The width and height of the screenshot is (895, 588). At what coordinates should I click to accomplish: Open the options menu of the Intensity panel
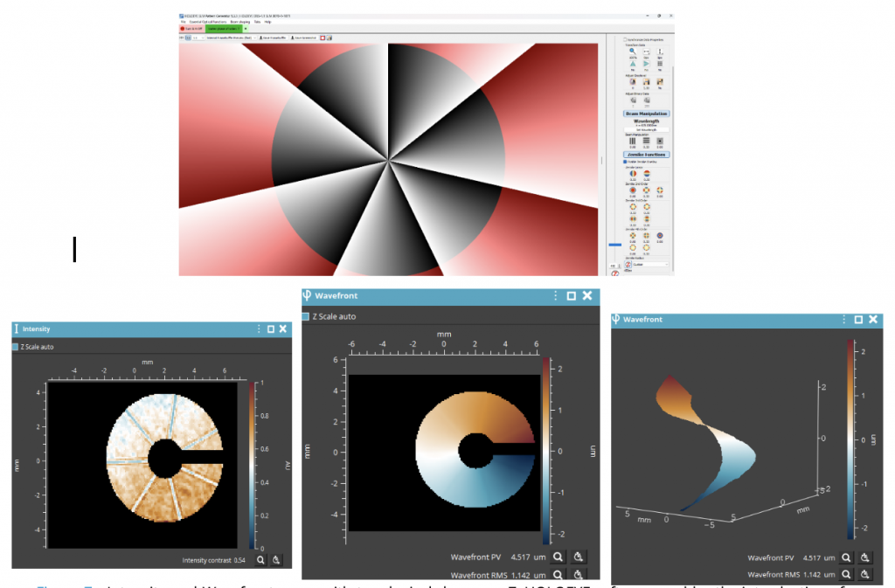[x=259, y=329]
